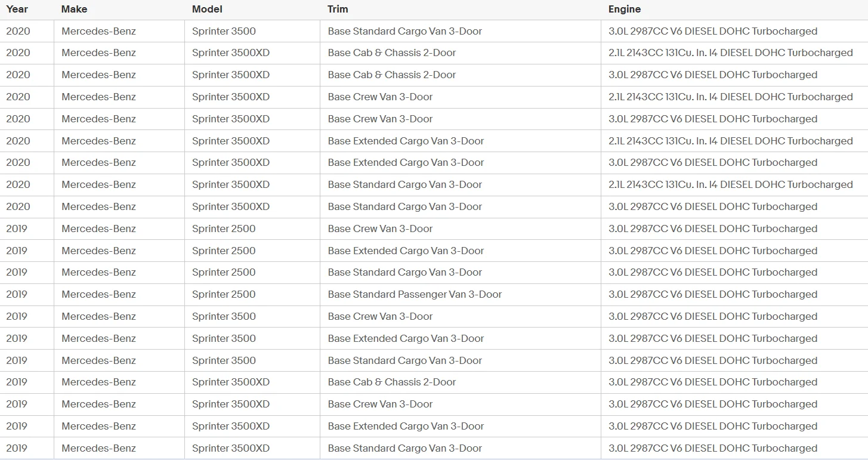Click the "Model" column header
The image size is (868, 460).
pos(207,10)
